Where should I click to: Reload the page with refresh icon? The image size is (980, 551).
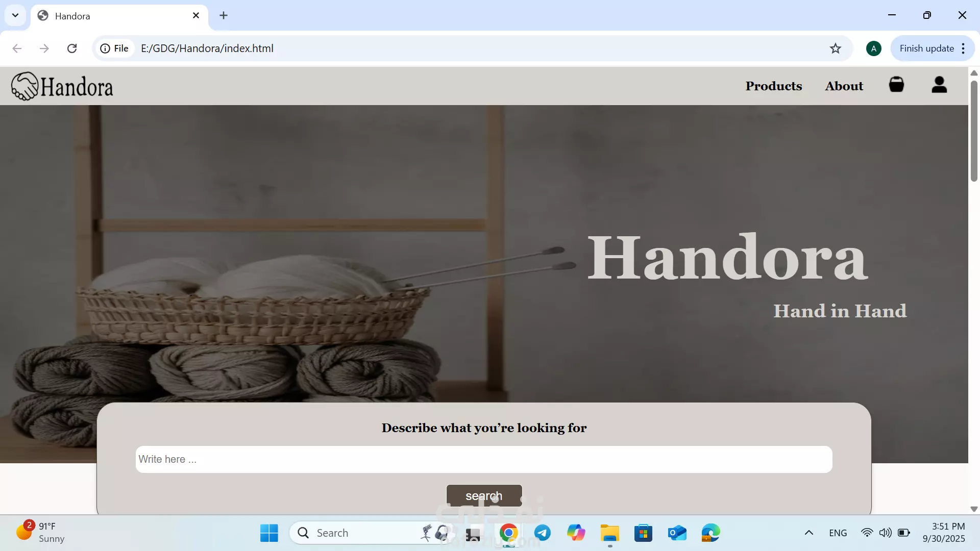coord(72,48)
